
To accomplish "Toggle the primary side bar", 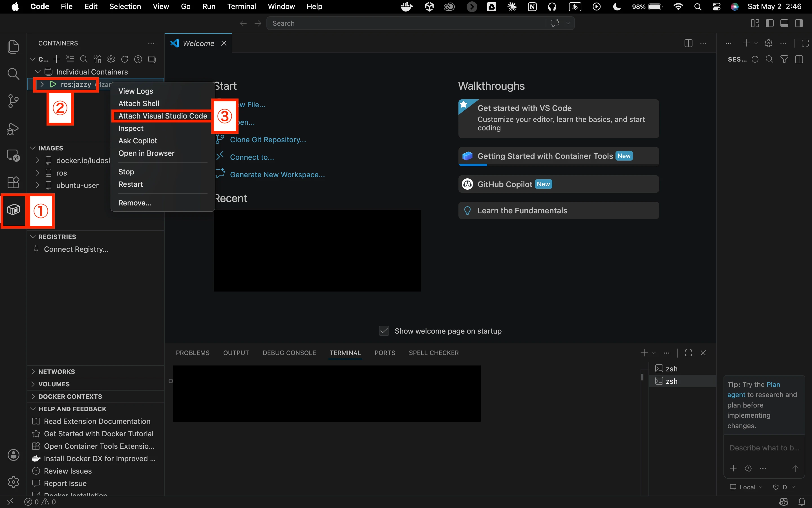I will 769,23.
